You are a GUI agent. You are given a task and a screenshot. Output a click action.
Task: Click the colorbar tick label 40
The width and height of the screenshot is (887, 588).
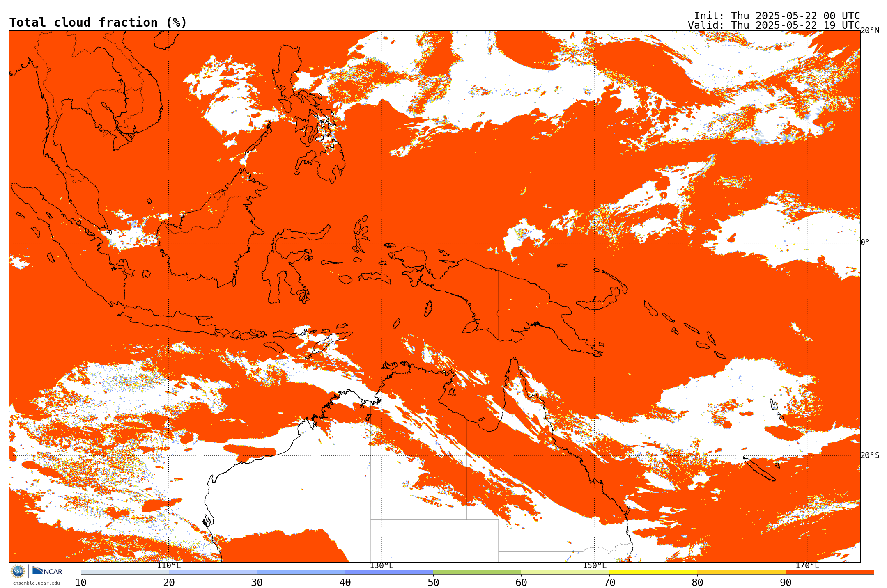345,583
